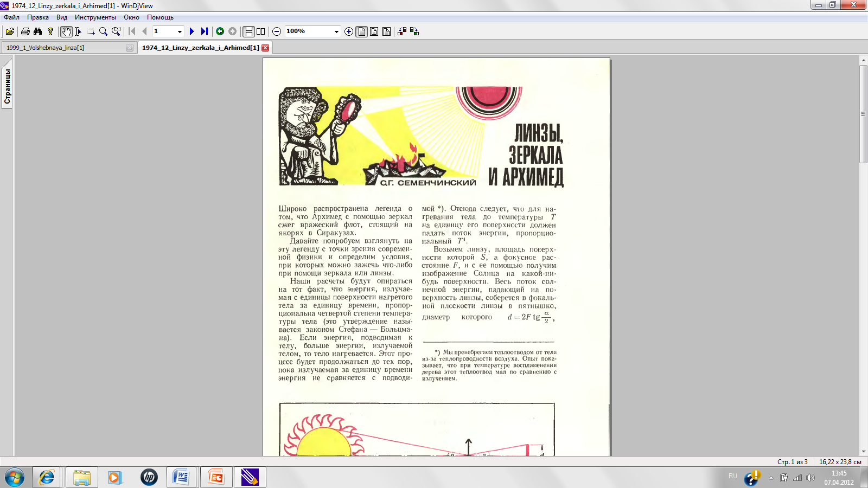Select the Hand drag tool
The image size is (868, 488).
point(66,31)
